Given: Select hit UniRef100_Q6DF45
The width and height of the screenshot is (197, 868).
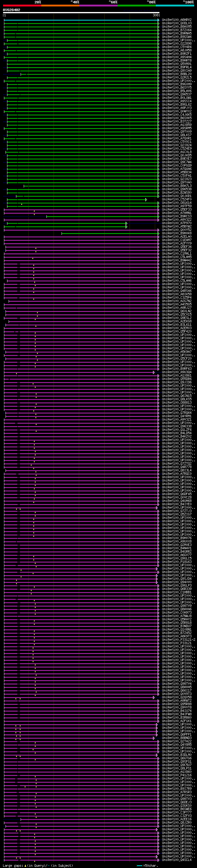Looking at the screenshot, I should (177, 494).
